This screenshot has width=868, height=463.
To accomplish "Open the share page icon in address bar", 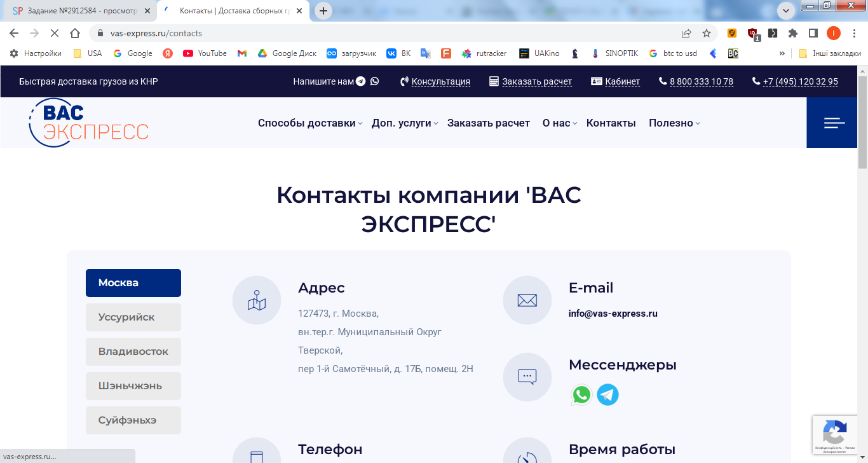I will (x=686, y=33).
